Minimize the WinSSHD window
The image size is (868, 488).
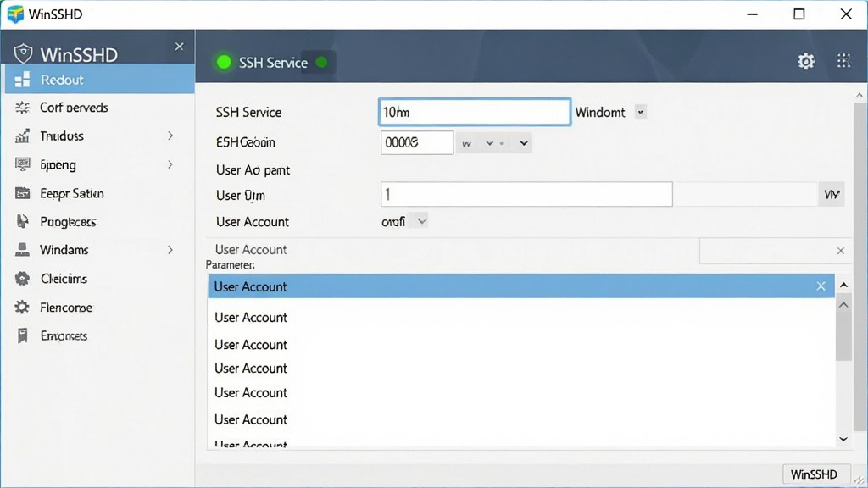tap(753, 14)
